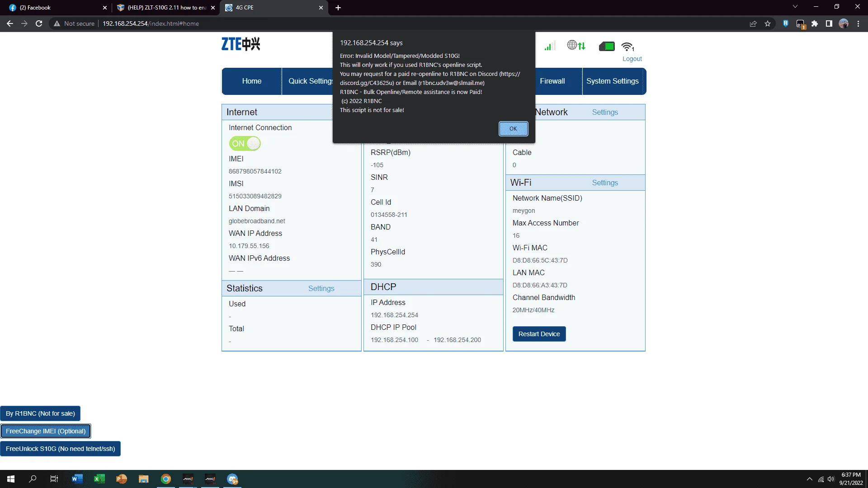Open Windows taskbar search
This screenshot has height=488, width=868.
[33, 479]
